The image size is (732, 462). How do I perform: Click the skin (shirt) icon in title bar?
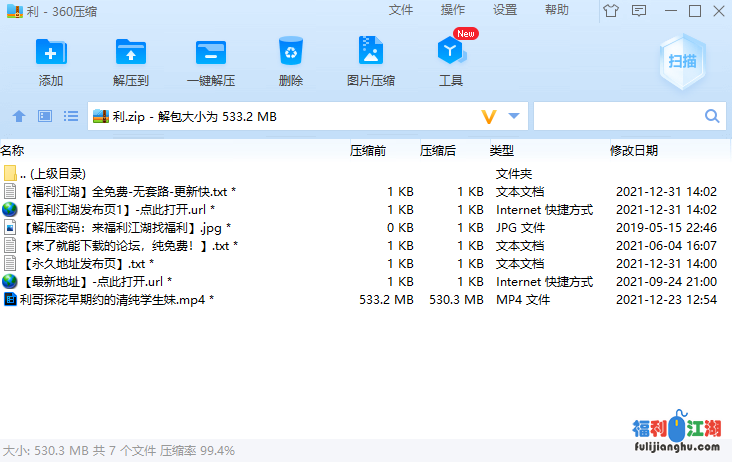click(x=612, y=11)
